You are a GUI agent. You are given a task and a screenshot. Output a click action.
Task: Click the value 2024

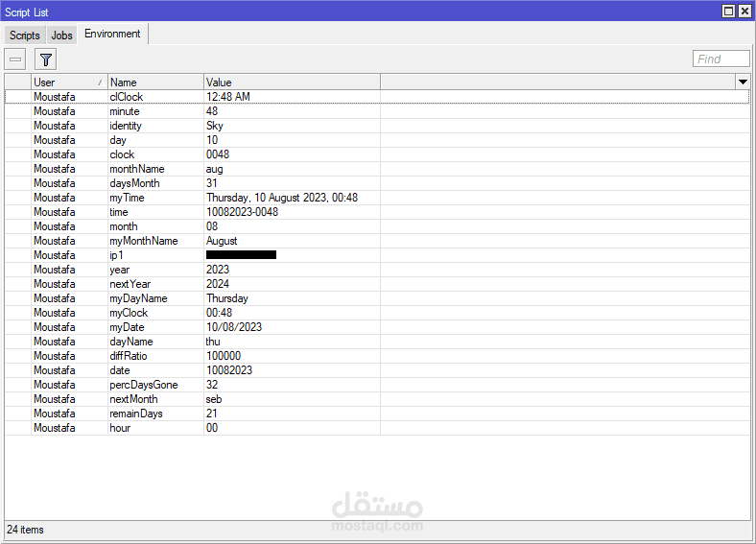218,284
